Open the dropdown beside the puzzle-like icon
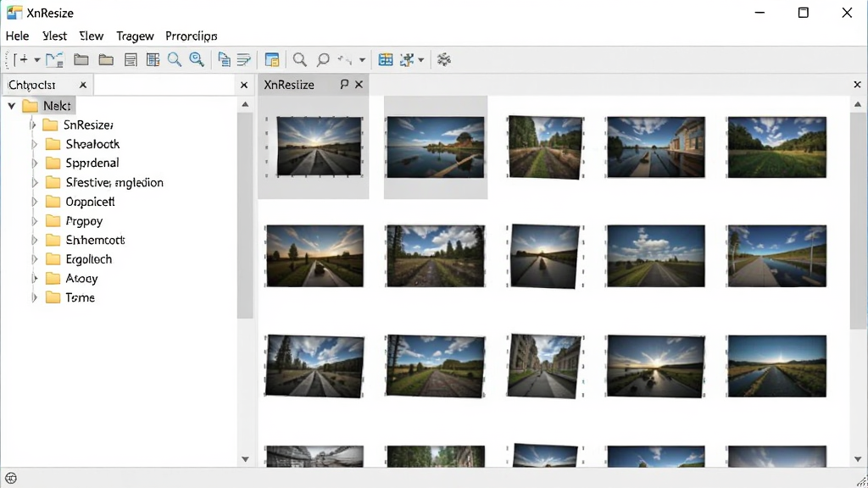The height and width of the screenshot is (488, 868). (420, 60)
